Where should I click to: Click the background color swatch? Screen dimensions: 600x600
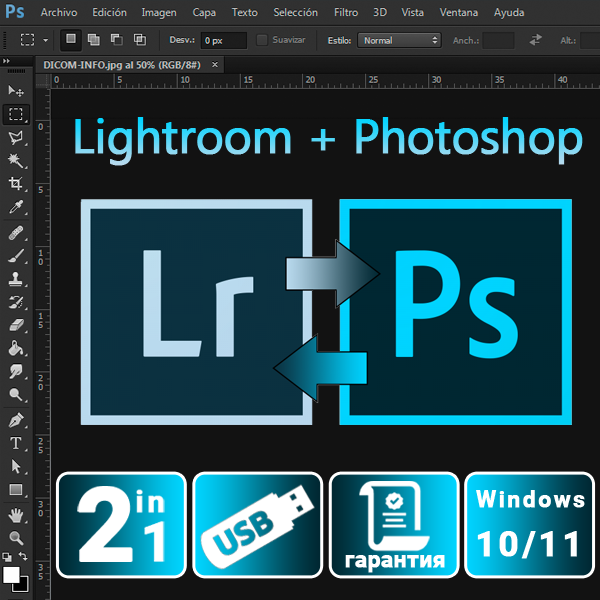pyautogui.click(x=24, y=587)
